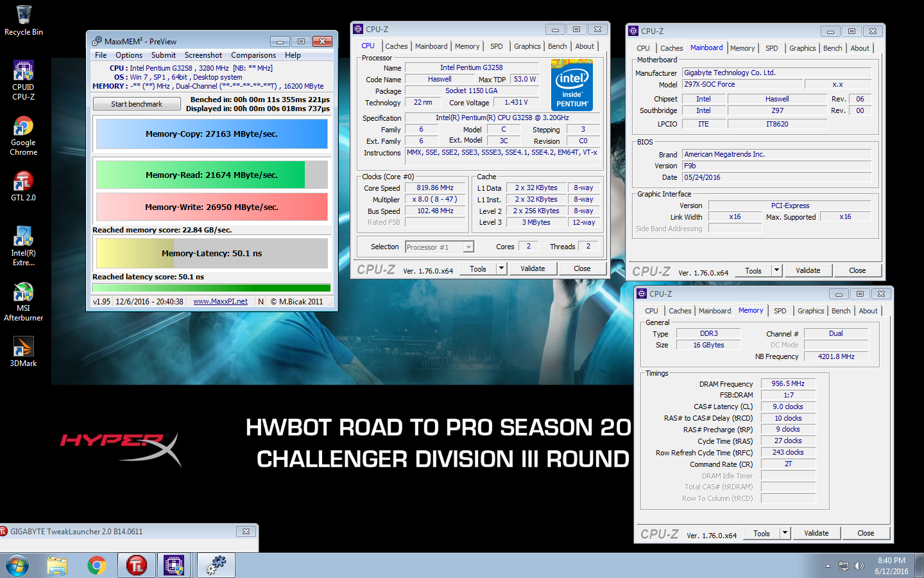Switch to Mainboard tab in CPU window
Screen dimensions: 924x578
click(431, 46)
